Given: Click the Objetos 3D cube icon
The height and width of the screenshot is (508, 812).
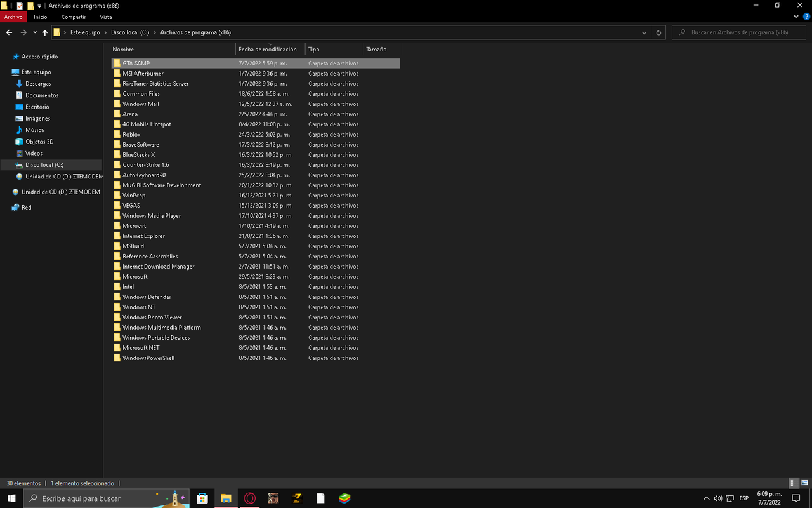Looking at the screenshot, I should click(x=19, y=142).
